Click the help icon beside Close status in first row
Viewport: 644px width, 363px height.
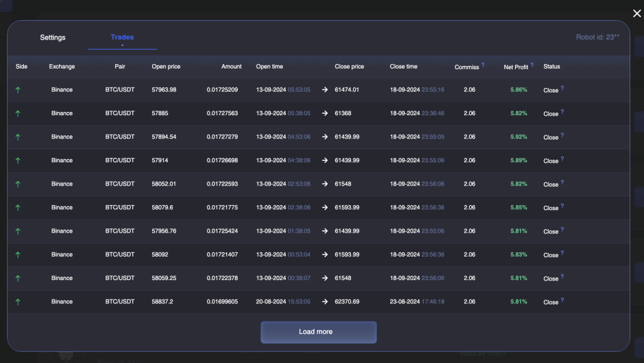click(x=562, y=88)
